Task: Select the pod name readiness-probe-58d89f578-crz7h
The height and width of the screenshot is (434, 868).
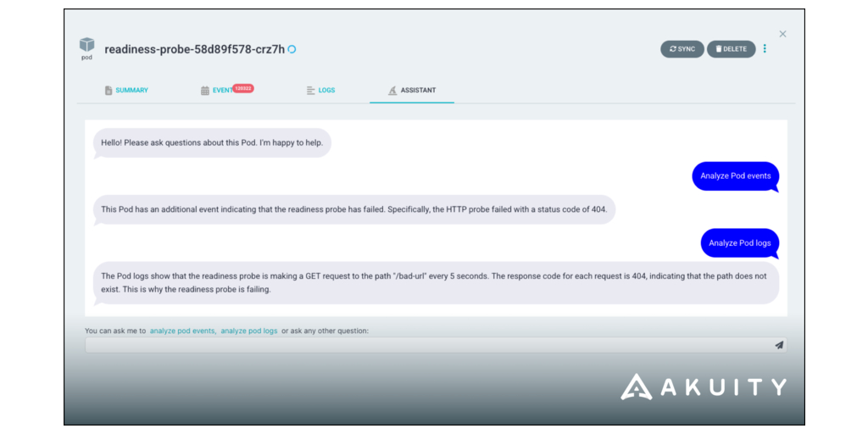Action: tap(194, 49)
